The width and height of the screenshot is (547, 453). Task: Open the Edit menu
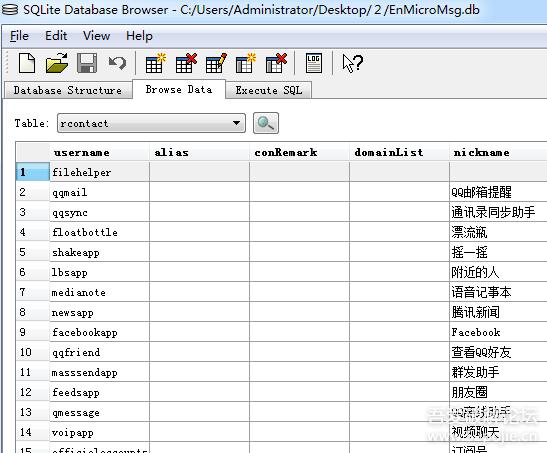(56, 36)
